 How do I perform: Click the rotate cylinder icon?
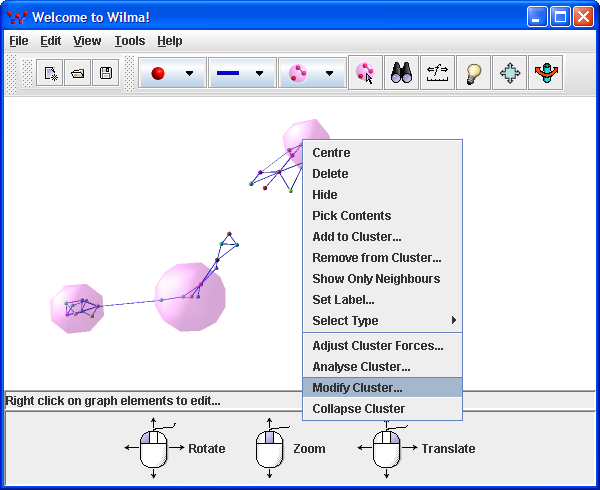[546, 73]
